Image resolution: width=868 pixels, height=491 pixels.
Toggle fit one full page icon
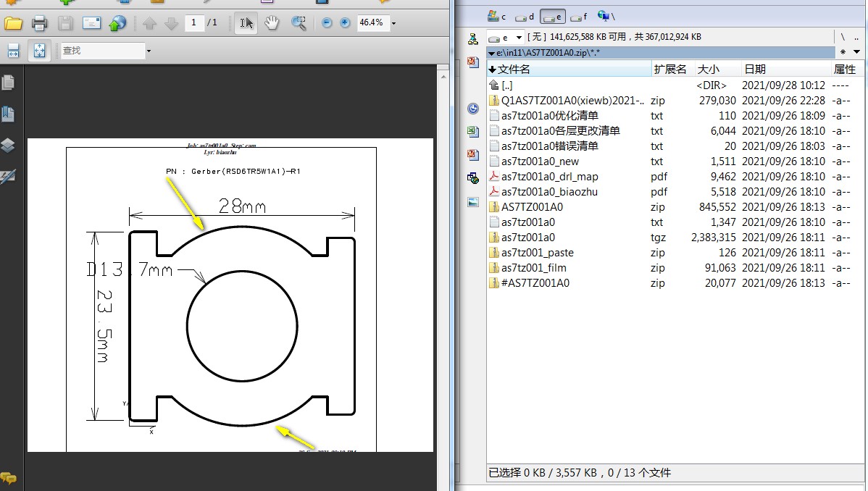(39, 51)
